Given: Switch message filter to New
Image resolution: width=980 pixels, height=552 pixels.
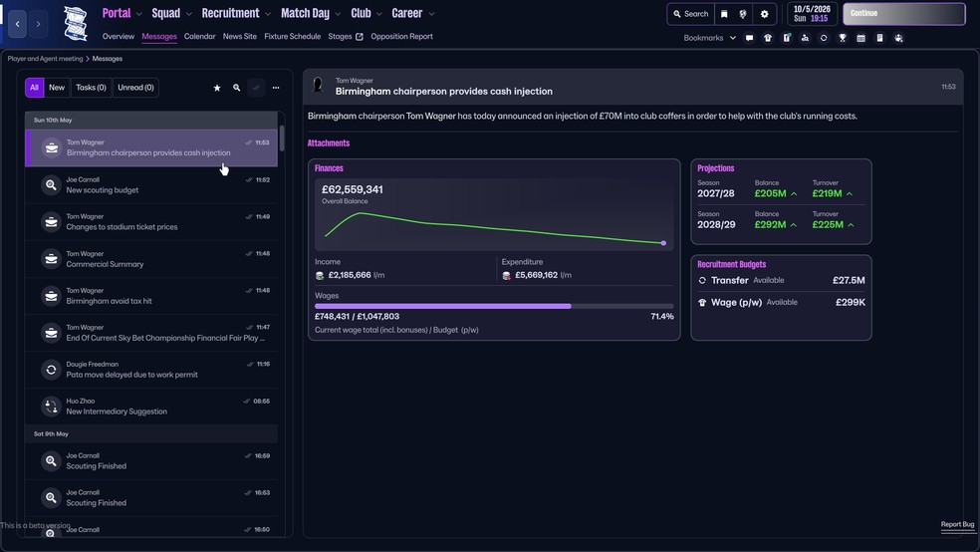Looking at the screenshot, I should coord(57,88).
